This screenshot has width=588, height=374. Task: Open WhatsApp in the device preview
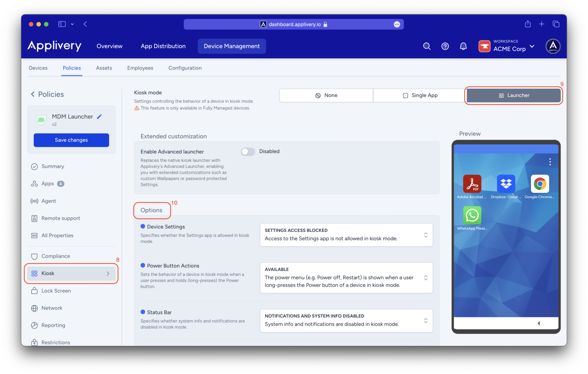tap(472, 215)
